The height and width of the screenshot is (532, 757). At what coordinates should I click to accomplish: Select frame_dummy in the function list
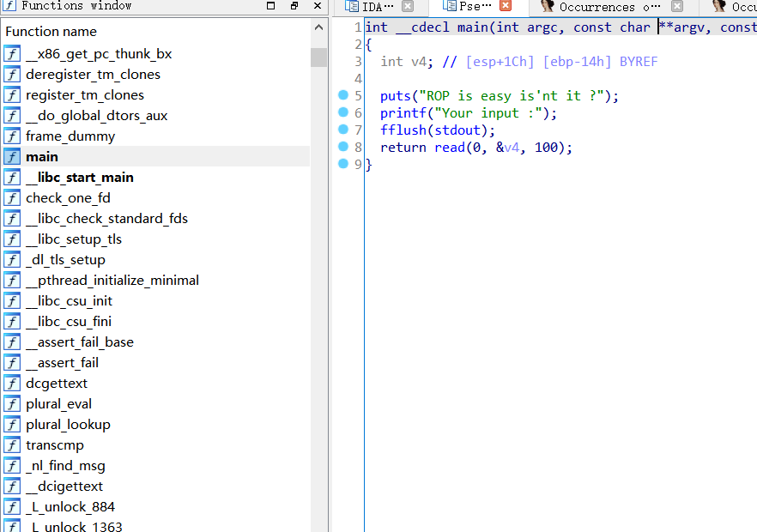click(x=70, y=136)
